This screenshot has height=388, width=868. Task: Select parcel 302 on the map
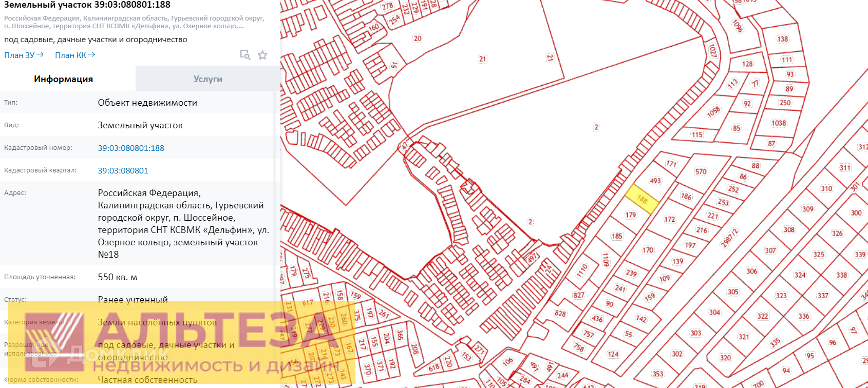(x=677, y=354)
